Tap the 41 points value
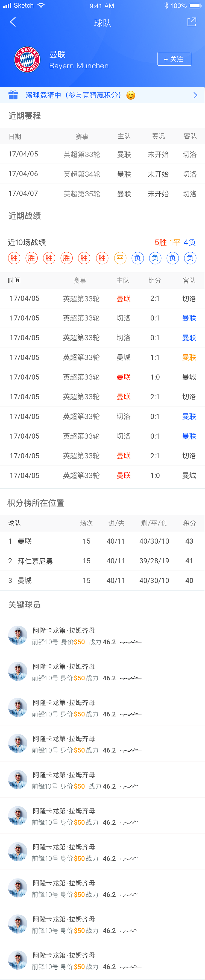The width and height of the screenshot is (205, 980). click(x=189, y=561)
